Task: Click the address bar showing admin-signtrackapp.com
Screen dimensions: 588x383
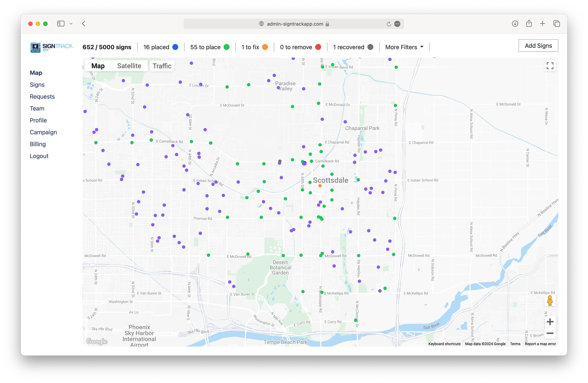Action: pos(294,24)
